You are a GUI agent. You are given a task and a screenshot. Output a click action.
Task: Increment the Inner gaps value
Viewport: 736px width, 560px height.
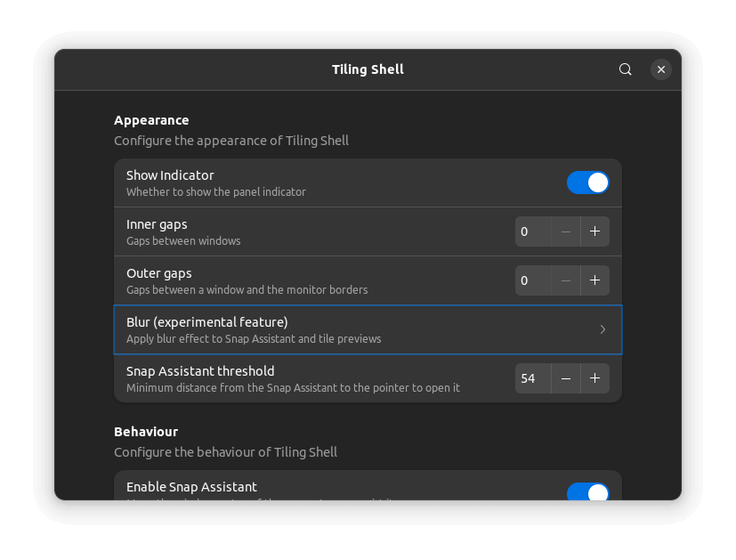(594, 231)
